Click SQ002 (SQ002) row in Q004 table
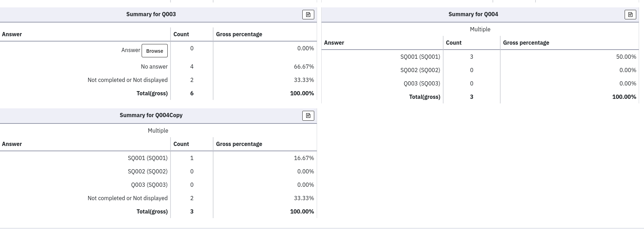The height and width of the screenshot is (229, 644). 420,70
